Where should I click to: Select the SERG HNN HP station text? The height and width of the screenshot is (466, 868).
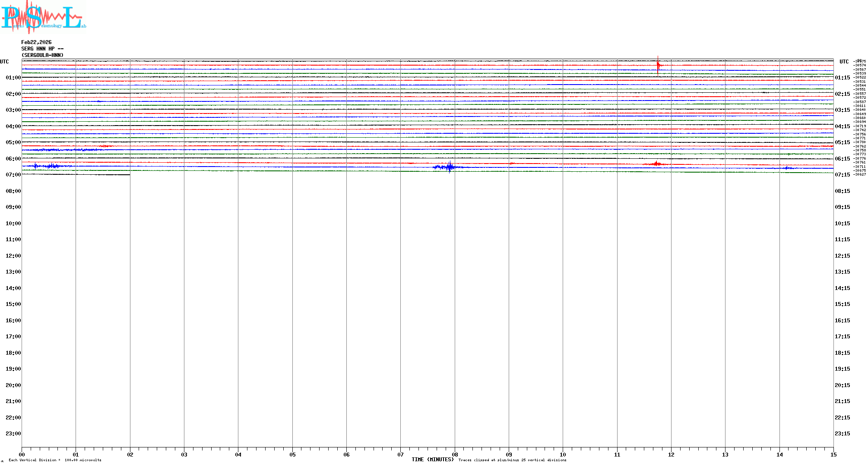click(42, 49)
